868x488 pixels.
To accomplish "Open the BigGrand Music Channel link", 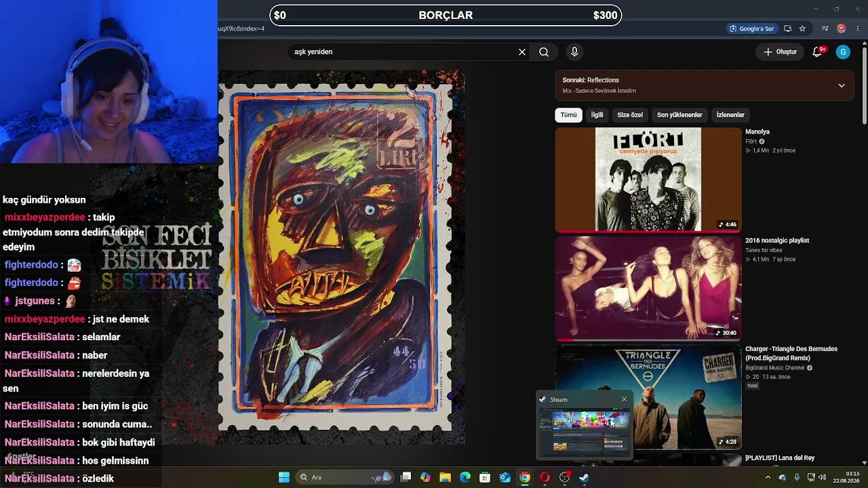I will pyautogui.click(x=774, y=368).
